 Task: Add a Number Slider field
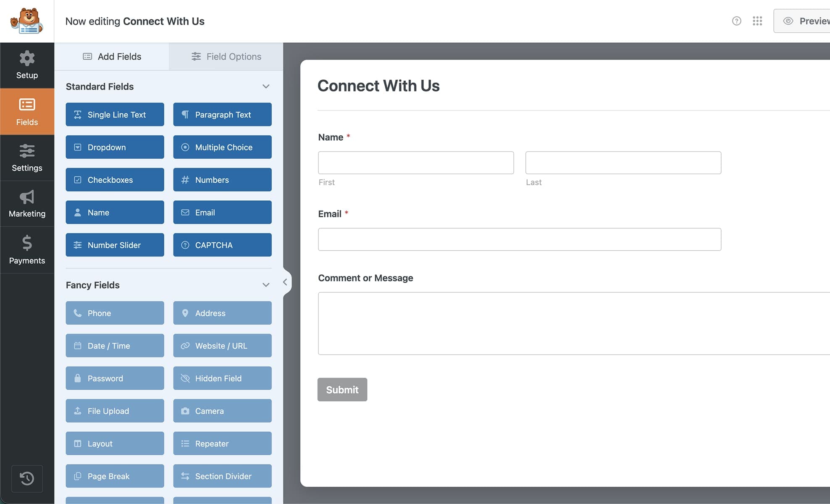[115, 245]
